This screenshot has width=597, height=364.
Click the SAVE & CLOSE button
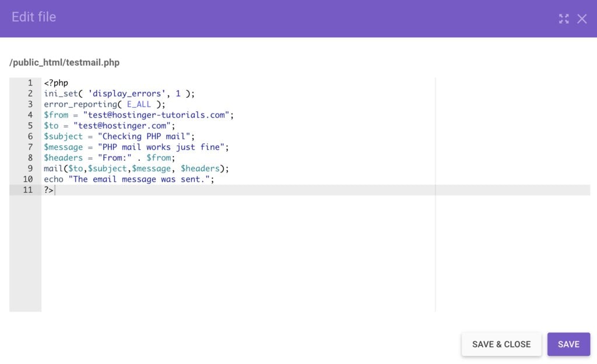501,344
